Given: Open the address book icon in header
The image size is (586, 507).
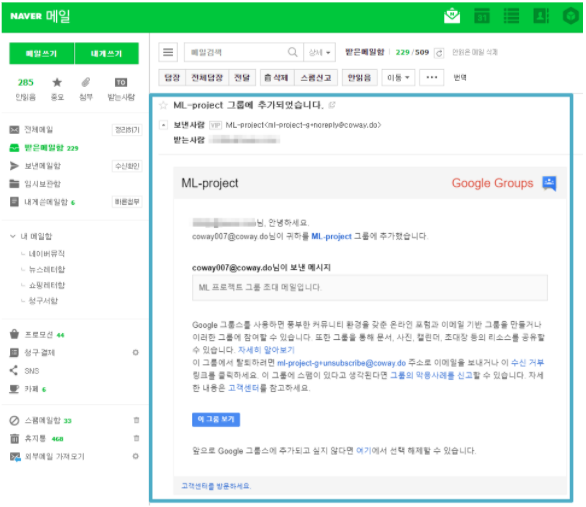Looking at the screenshot, I should [541, 16].
